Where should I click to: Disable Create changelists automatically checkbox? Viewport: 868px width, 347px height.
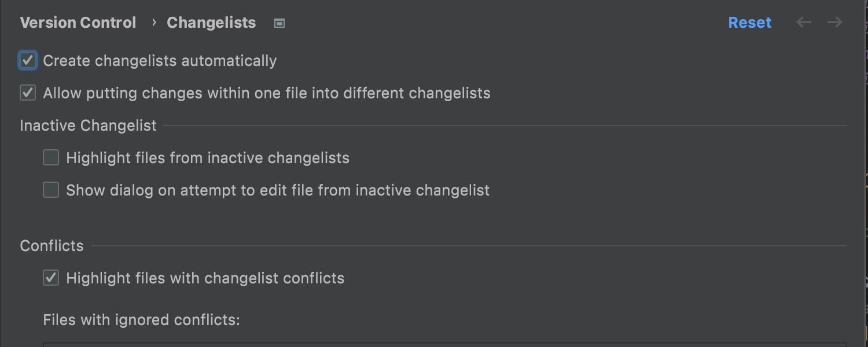pos(28,60)
